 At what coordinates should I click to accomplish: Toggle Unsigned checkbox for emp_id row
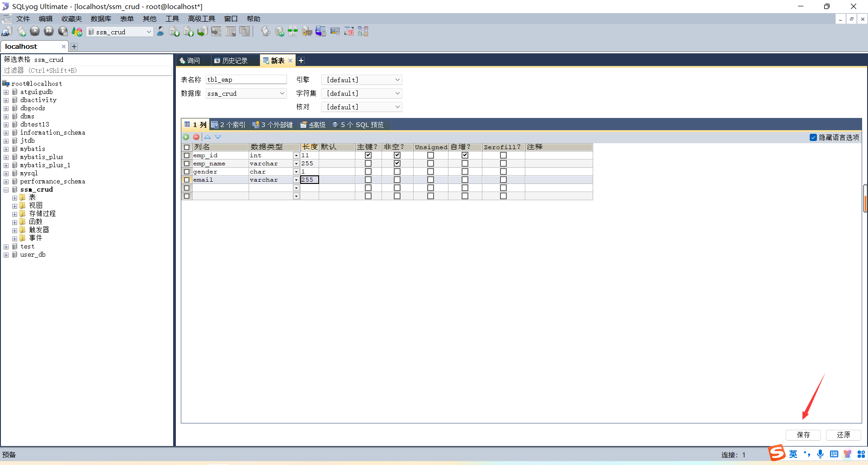click(430, 155)
